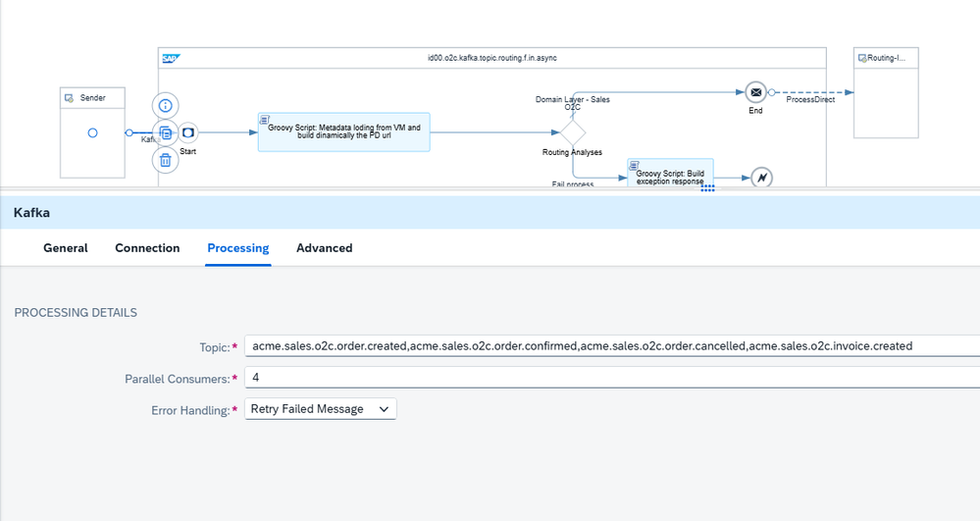
Task: Click the Routing-I receiver participant icon
Action: (862, 58)
